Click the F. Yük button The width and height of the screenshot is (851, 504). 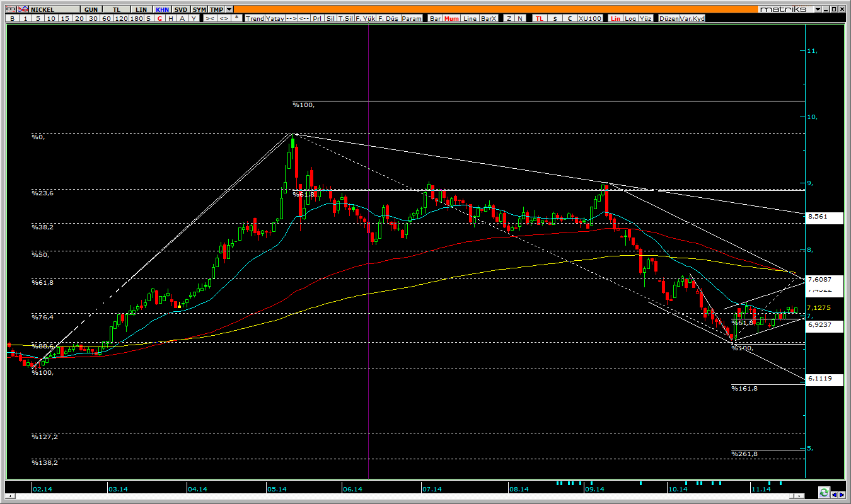(364, 18)
